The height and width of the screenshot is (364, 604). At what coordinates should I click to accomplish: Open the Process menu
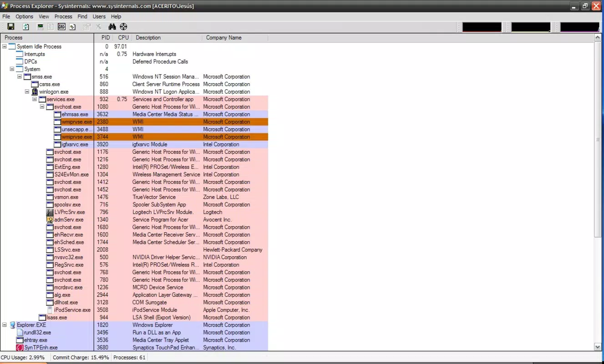point(63,16)
